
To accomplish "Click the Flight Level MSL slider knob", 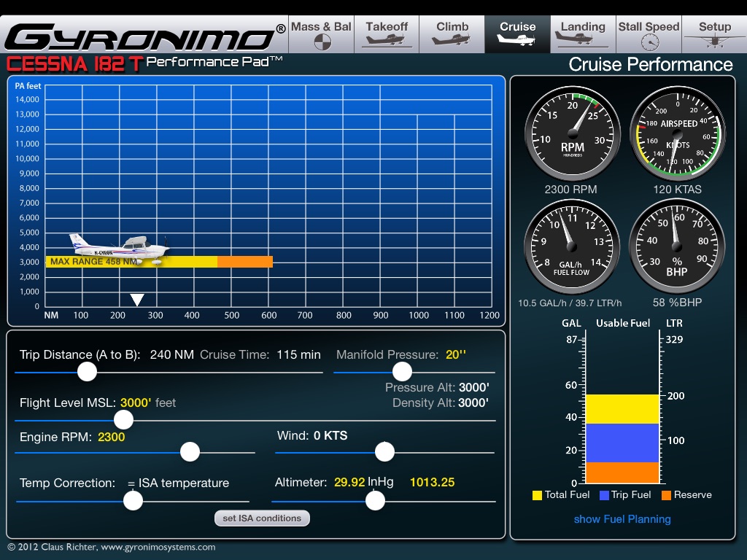I will [x=124, y=420].
